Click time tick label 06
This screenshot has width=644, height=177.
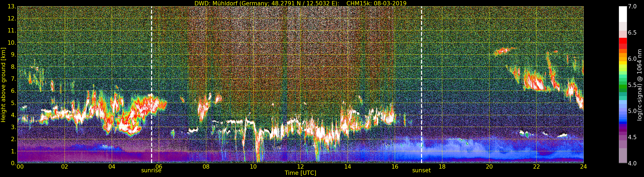coord(159,167)
